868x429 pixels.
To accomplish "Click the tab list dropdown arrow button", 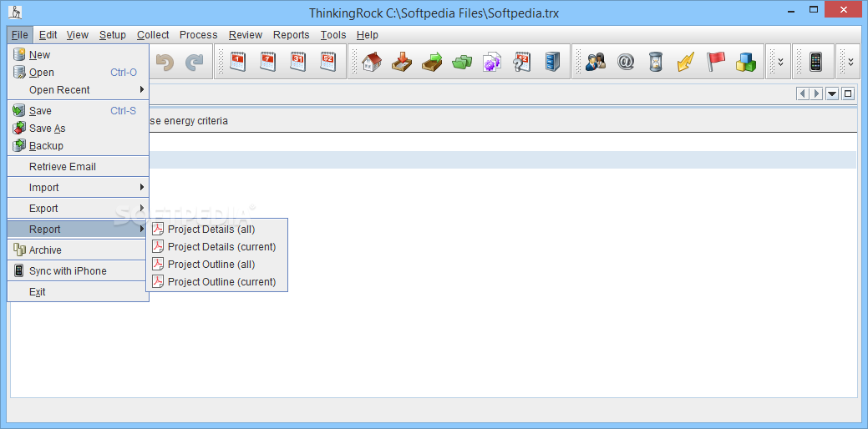I will (832, 94).
